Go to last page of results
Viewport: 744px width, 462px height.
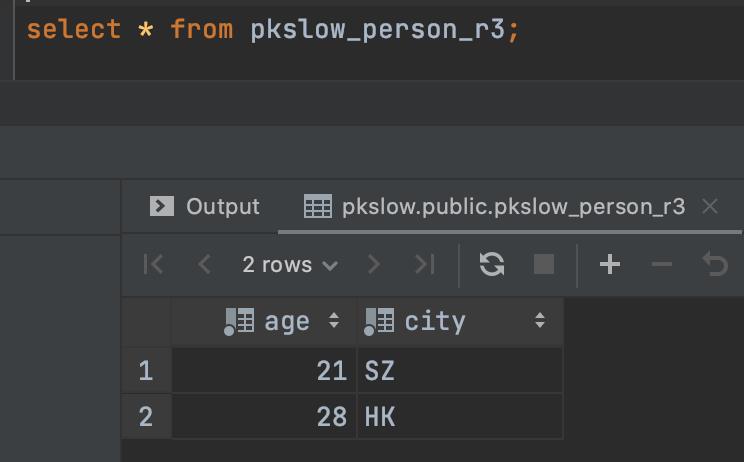click(425, 264)
